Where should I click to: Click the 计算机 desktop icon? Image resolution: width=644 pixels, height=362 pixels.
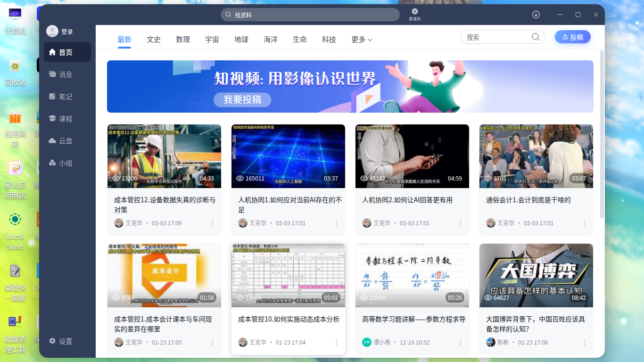tap(15, 21)
